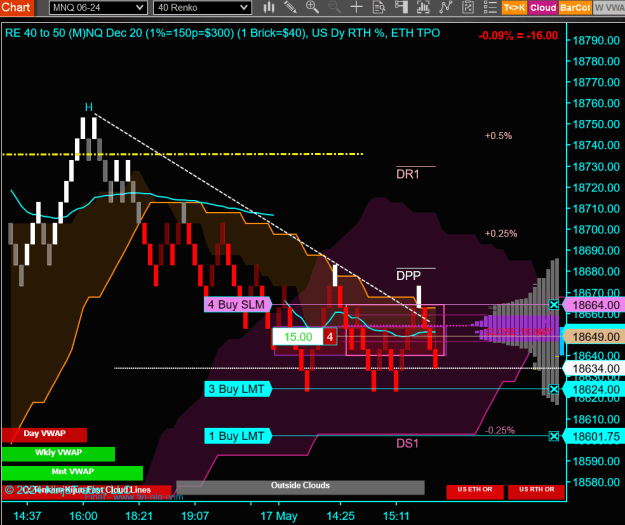Image resolution: width=625 pixels, height=525 pixels.
Task: Click the 15:11 time axis label
Action: pyautogui.click(x=396, y=516)
